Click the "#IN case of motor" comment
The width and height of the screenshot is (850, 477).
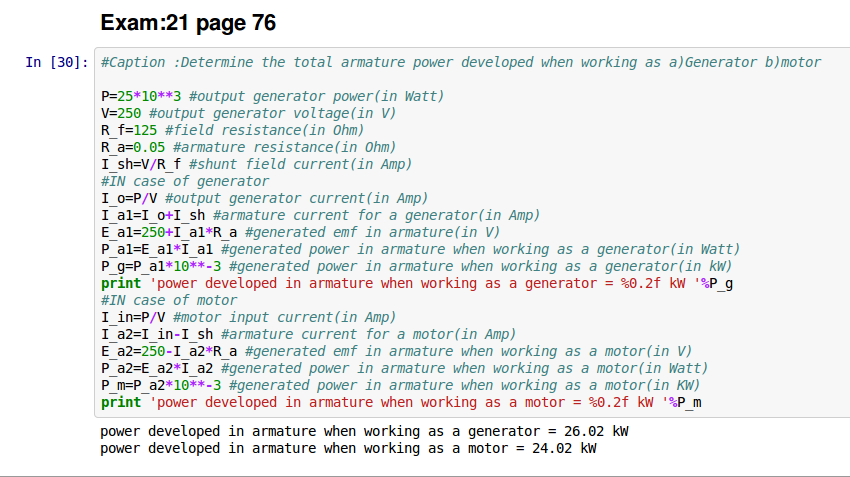[169, 300]
